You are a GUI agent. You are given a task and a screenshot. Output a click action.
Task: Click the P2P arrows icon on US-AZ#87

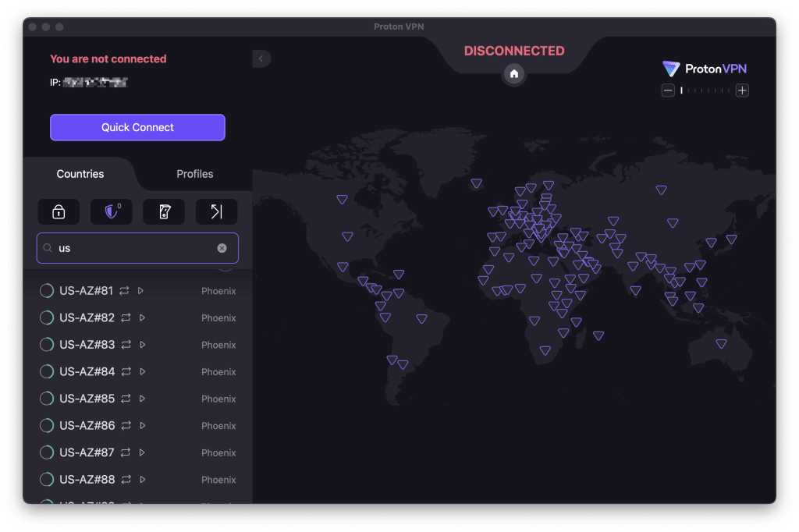click(126, 452)
